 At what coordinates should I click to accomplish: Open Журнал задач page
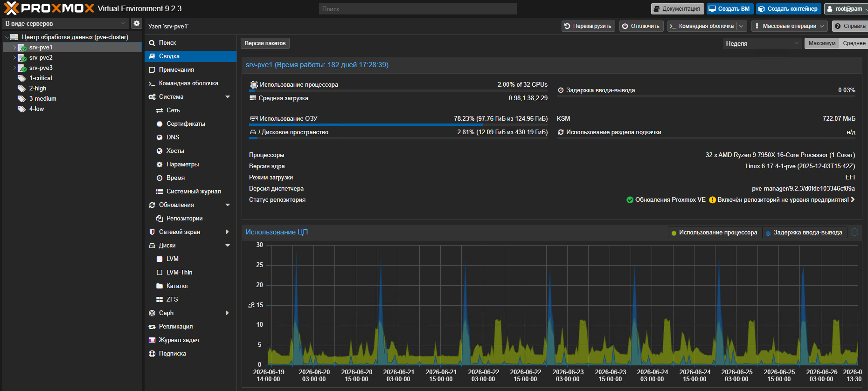(191, 340)
